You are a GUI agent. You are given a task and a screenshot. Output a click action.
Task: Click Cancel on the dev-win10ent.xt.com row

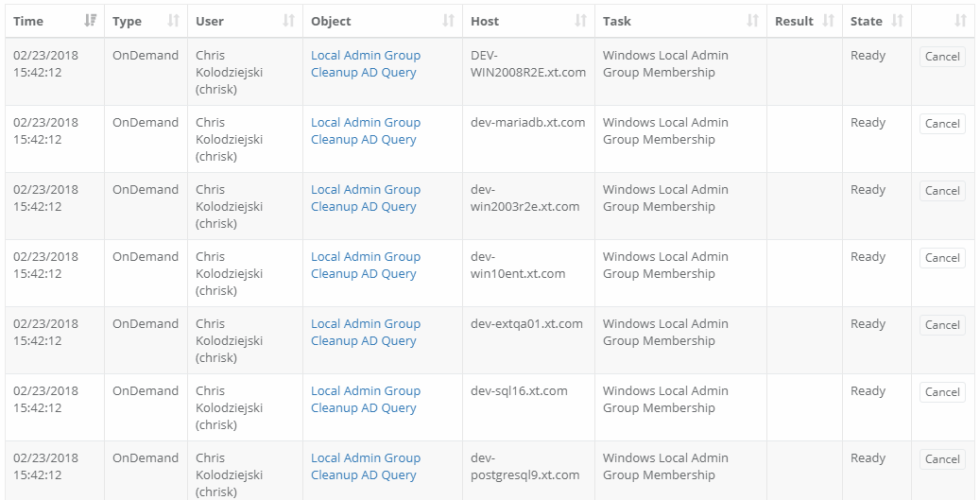pyautogui.click(x=942, y=258)
